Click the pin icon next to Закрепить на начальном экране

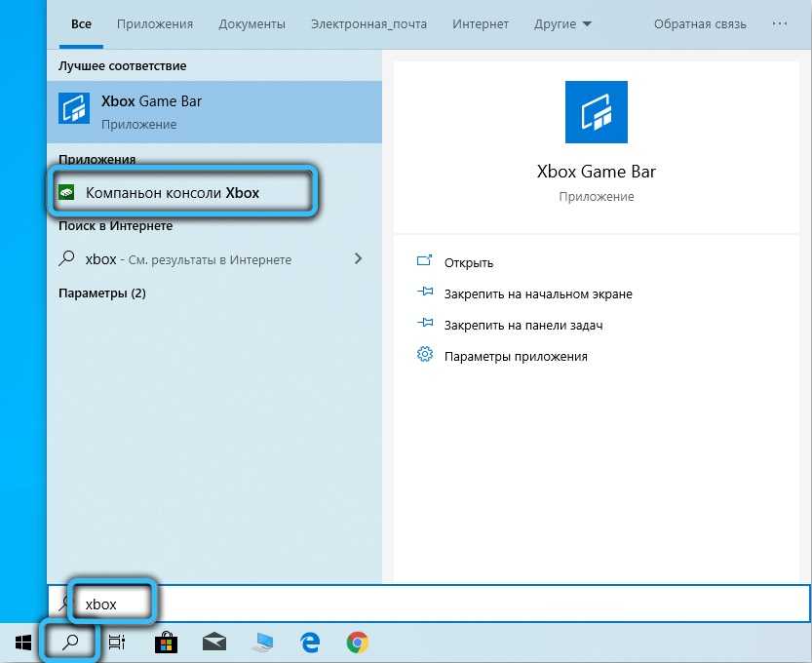tap(425, 292)
